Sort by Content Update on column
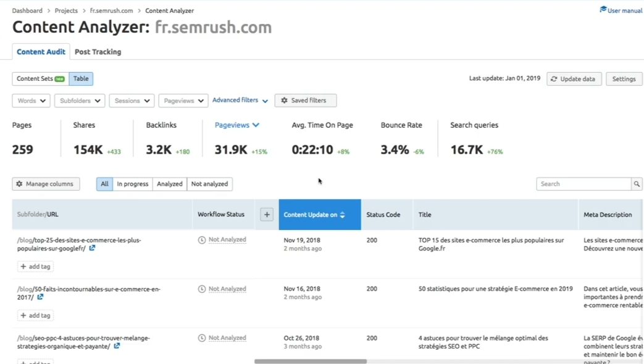Screen dimensions: 644x364 tap(320, 215)
